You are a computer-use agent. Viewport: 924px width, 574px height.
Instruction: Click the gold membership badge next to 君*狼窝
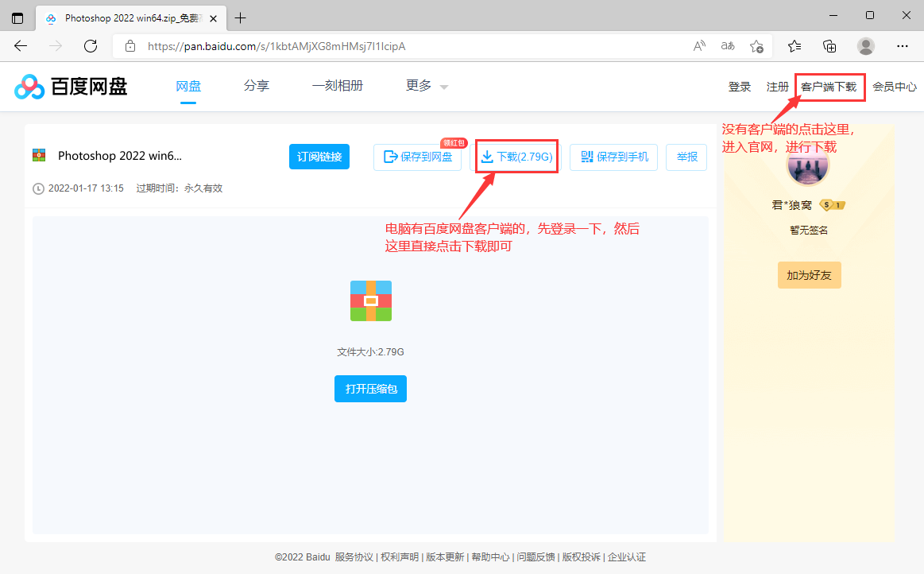point(832,204)
